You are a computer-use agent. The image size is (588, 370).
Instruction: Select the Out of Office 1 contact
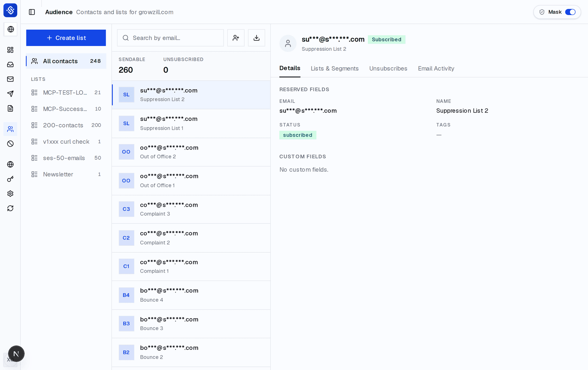pyautogui.click(x=191, y=181)
